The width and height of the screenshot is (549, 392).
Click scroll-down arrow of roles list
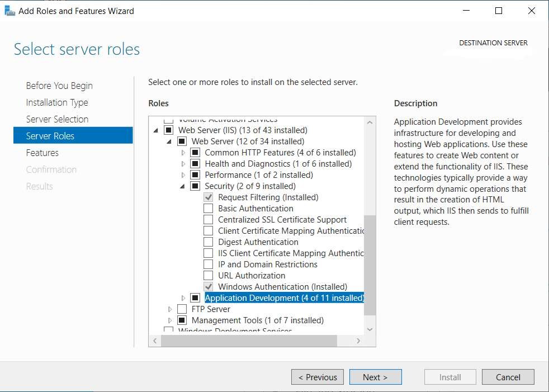(370, 330)
